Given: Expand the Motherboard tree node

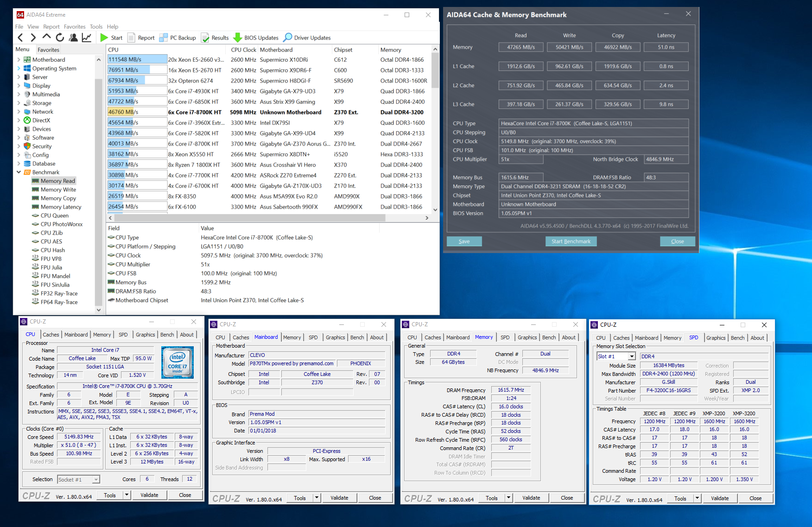Looking at the screenshot, I should click(x=19, y=60).
